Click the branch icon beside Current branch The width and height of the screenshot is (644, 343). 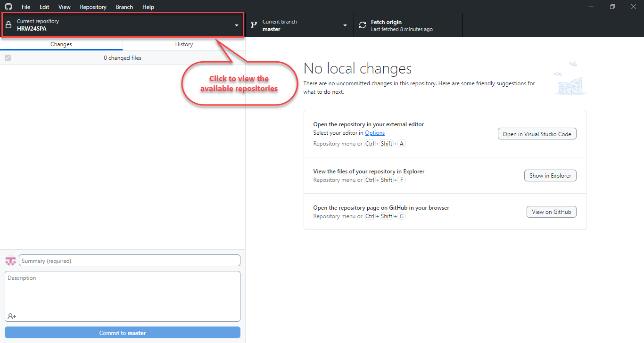pos(254,24)
